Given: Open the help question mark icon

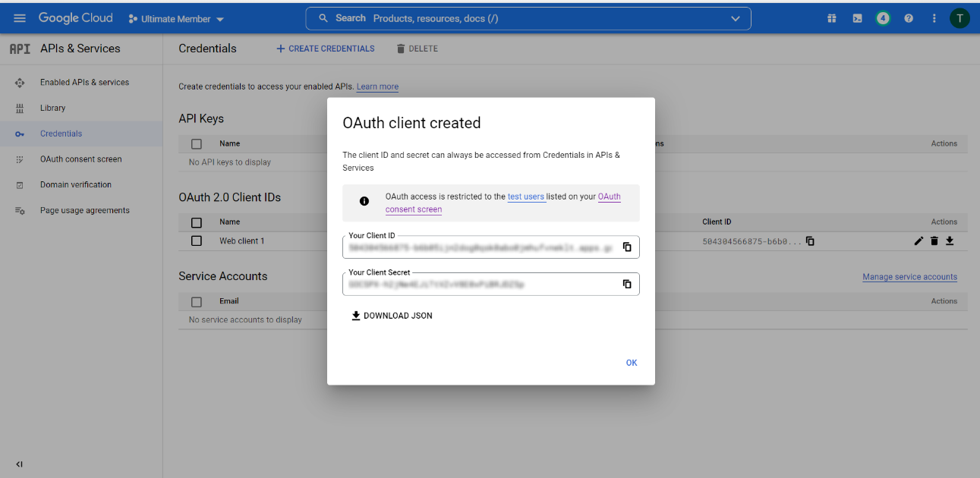Looking at the screenshot, I should 909,18.
